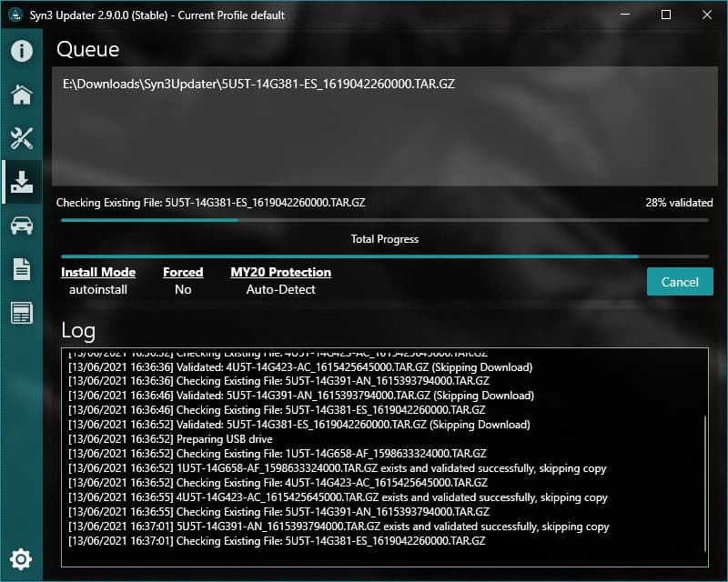Select log entry Validated 5U5T-14G381-ES Skipping Download

[x=299, y=425]
